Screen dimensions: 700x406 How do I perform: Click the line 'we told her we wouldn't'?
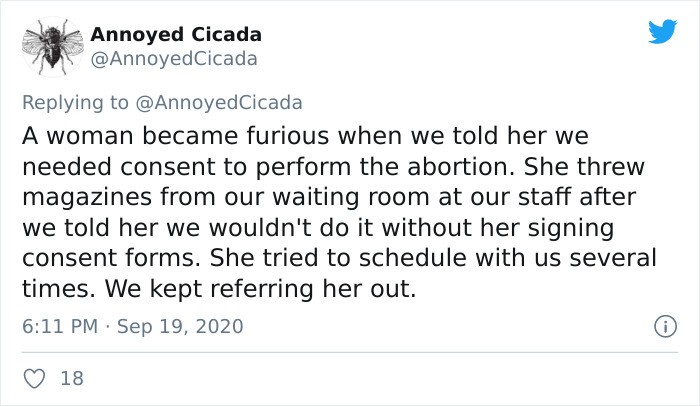tap(318, 228)
